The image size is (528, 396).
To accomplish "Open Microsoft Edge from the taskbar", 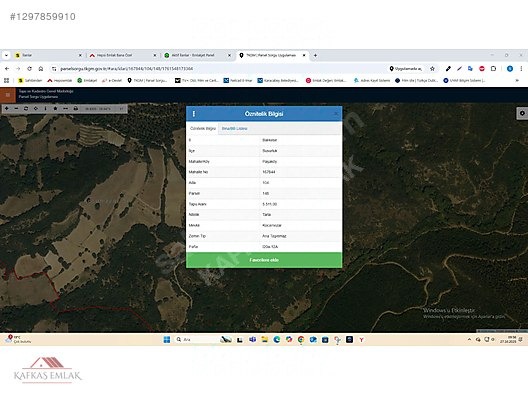I will coord(277,340).
